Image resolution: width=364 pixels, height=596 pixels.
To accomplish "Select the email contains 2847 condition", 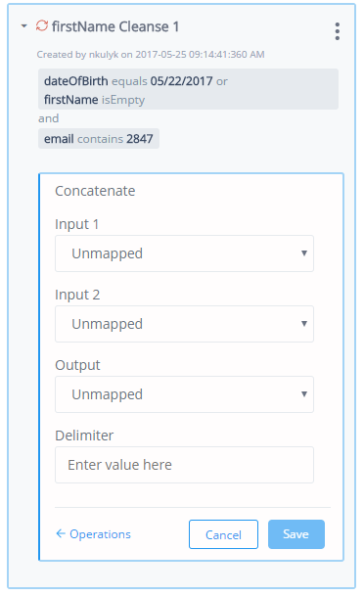I will pos(99,139).
